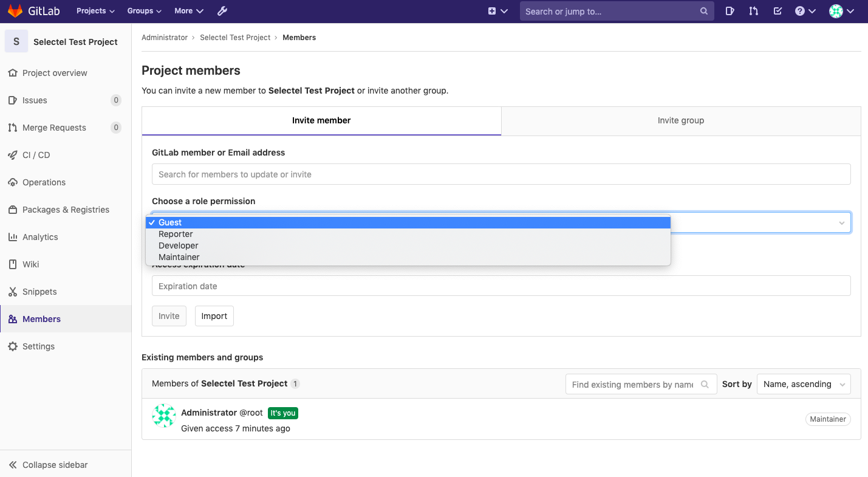
Task: Open the user avatar menu
Action: click(841, 11)
